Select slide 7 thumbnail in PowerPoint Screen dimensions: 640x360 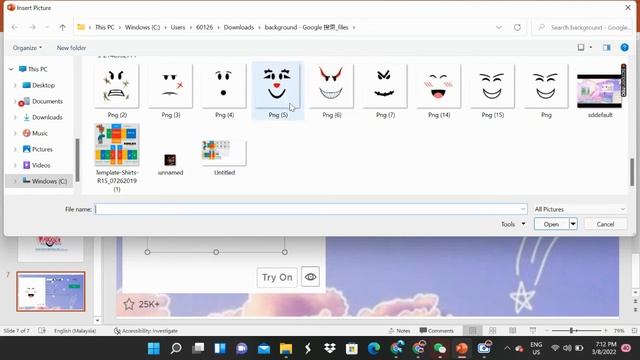pos(51,291)
